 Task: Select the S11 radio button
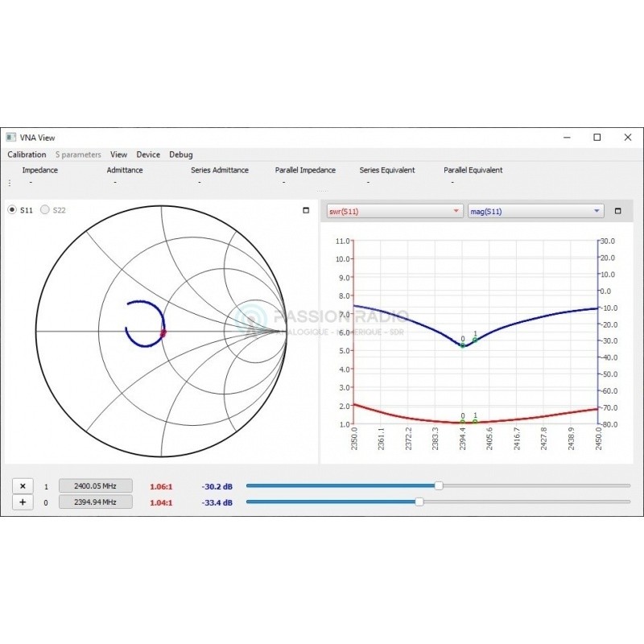[x=12, y=210]
